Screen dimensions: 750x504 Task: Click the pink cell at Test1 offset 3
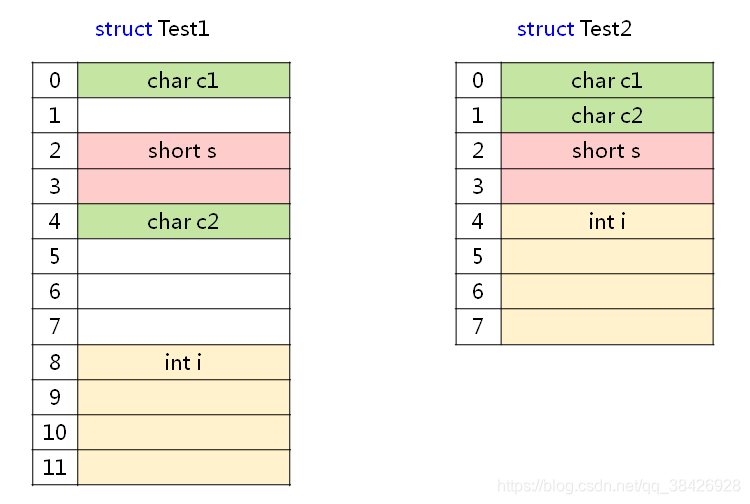(x=183, y=186)
